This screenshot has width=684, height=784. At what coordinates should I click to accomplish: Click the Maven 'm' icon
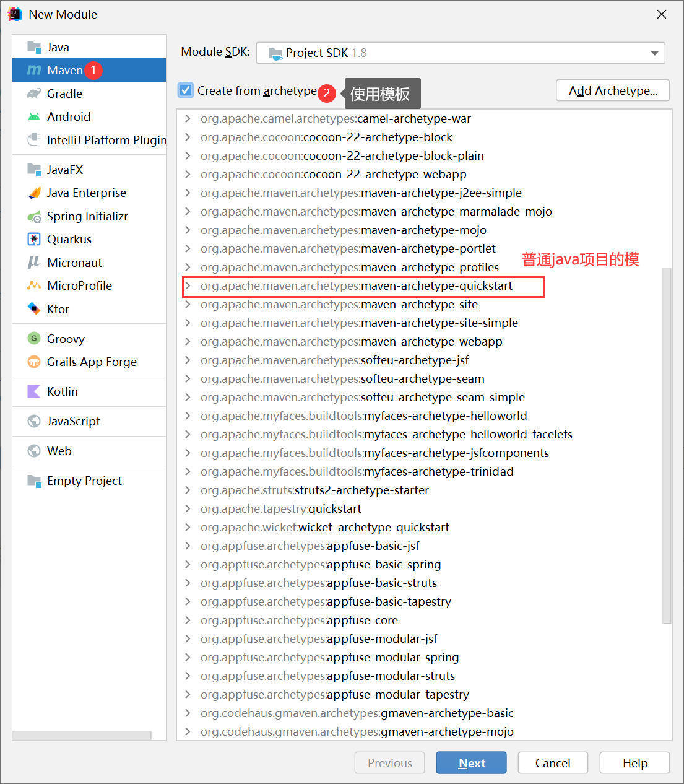point(34,70)
